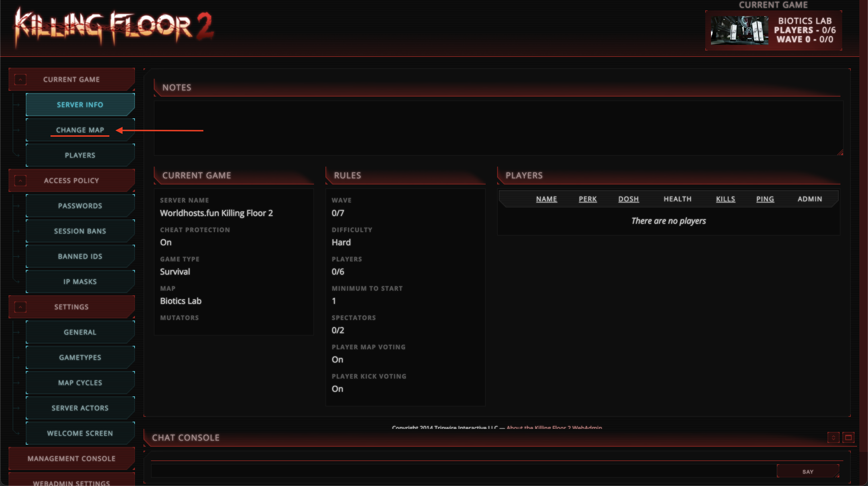The image size is (868, 486).
Task: Collapse the Settings sidebar section
Action: 20,307
